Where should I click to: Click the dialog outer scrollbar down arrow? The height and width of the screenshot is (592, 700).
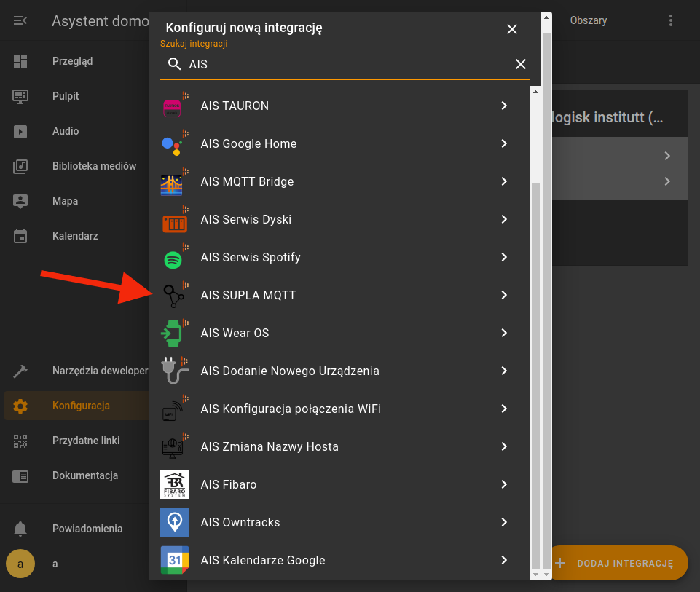546,575
